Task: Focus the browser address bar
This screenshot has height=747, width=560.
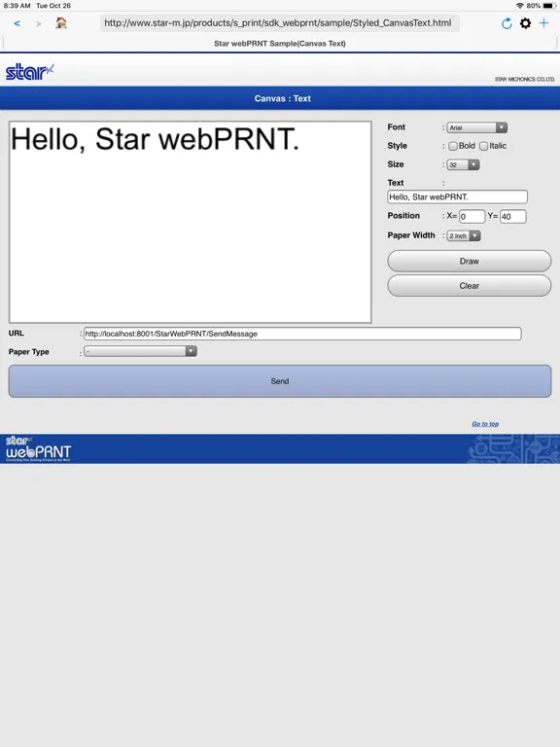Action: [280, 23]
